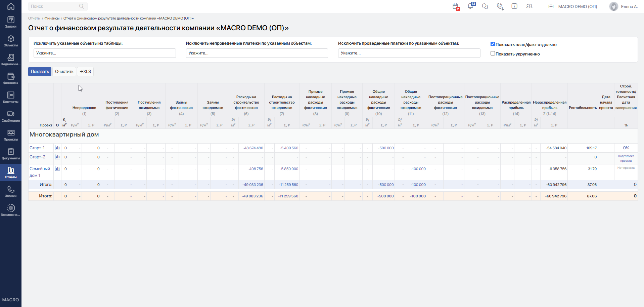
Task: Export report with →XLS button
Action: pos(85,72)
